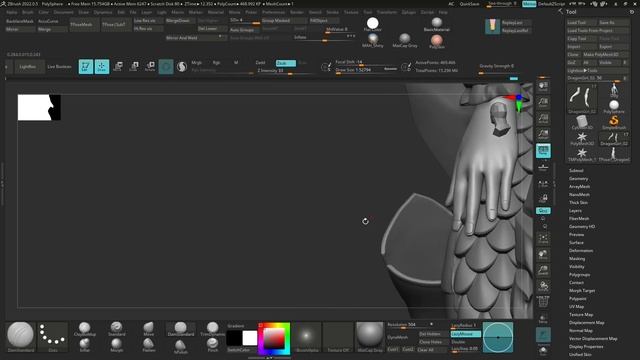This screenshot has width=640, height=360.
Task: Expand the NanoMesh section
Action: (x=579, y=195)
